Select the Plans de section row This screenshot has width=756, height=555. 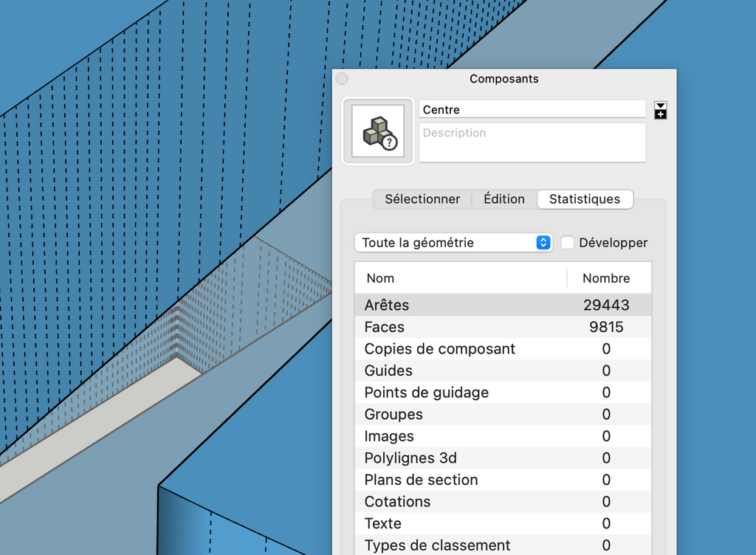(502, 480)
